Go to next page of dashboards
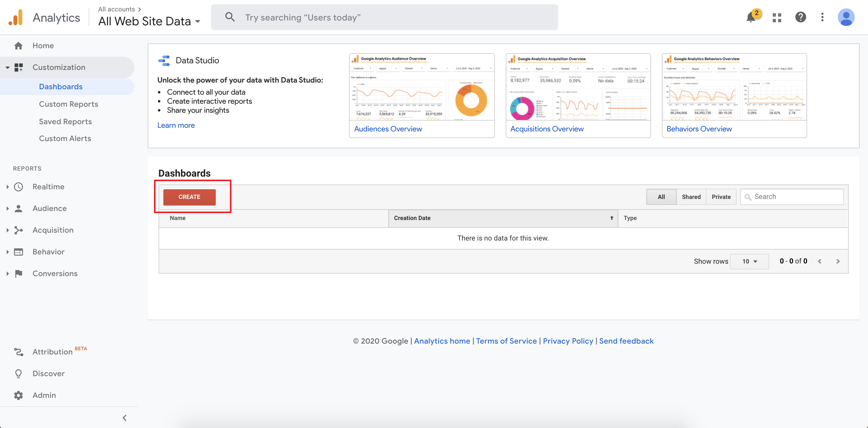 point(838,261)
